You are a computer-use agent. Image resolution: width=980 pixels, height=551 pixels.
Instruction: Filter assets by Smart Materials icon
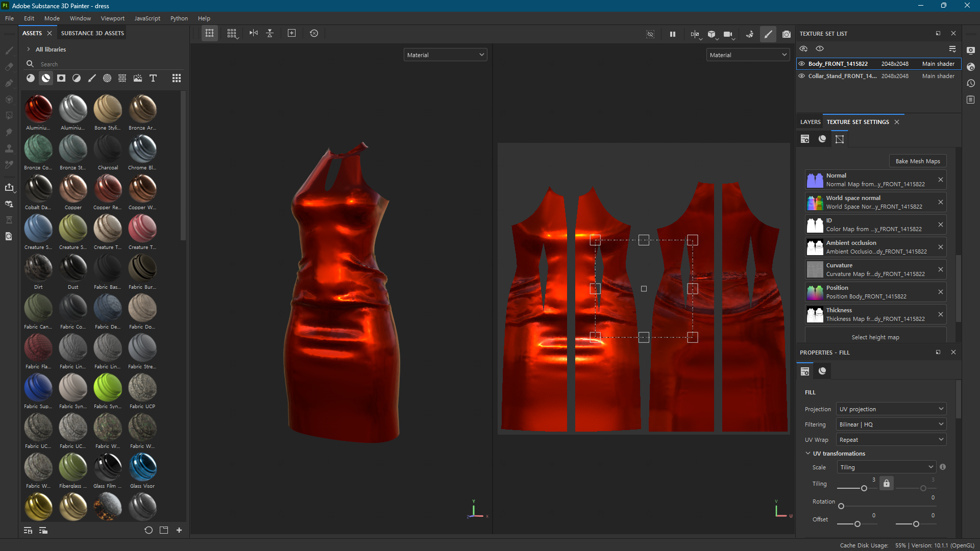46,78
